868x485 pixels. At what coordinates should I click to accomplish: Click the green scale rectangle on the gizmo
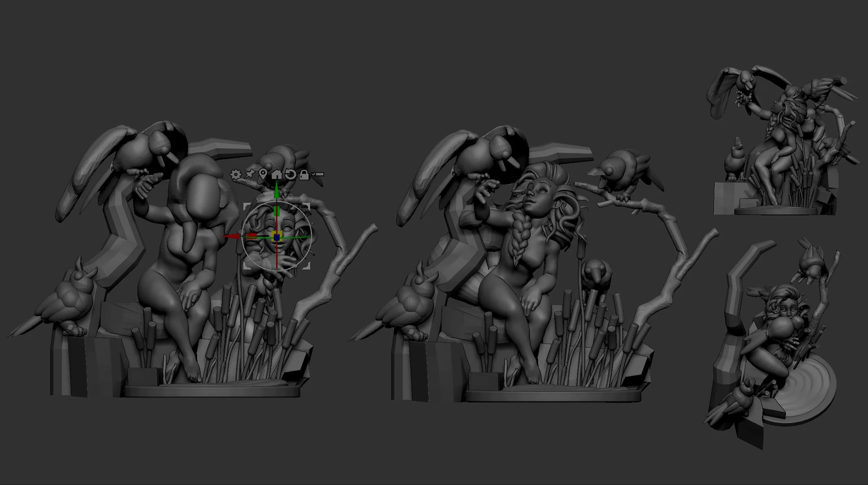(277, 211)
